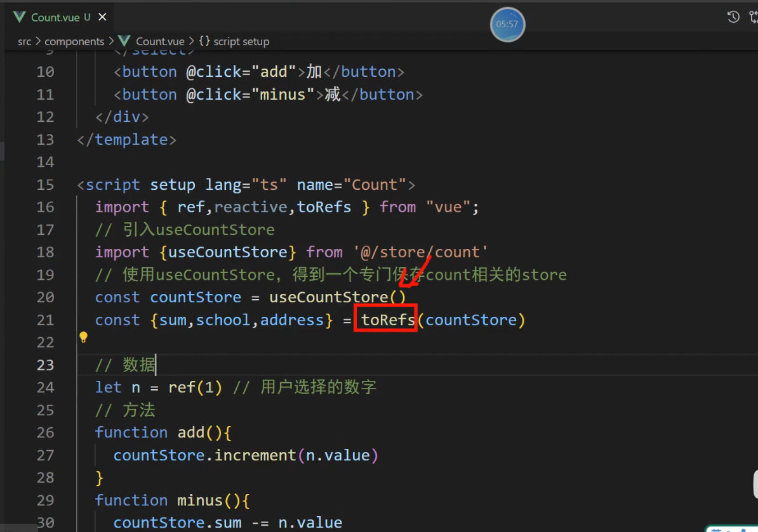
Task: Click 'useCountStore()' call on line 20
Action: coord(338,297)
